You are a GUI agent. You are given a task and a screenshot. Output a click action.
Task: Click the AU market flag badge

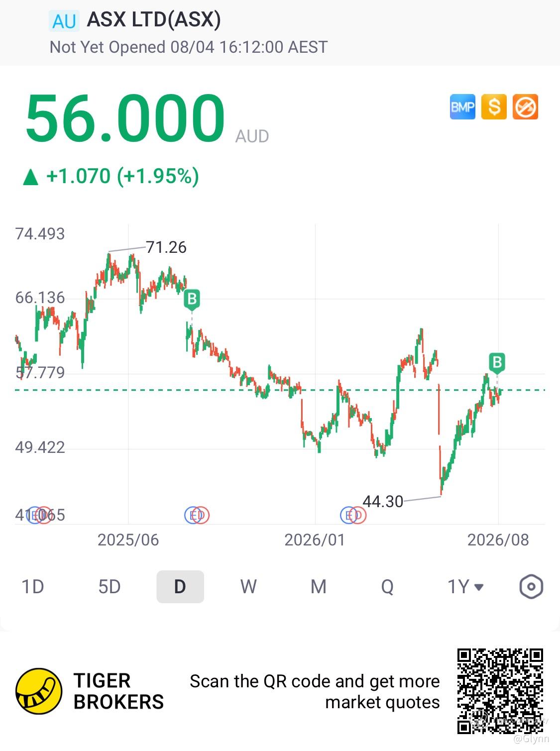point(64,21)
